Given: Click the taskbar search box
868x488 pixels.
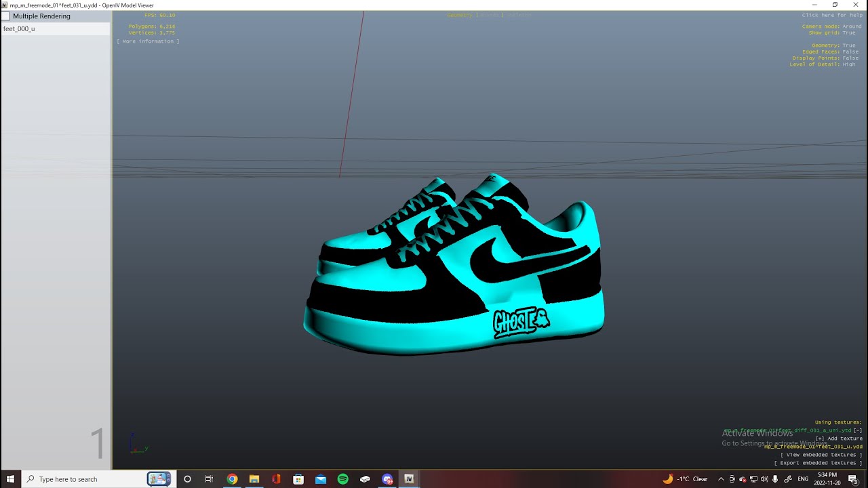Looking at the screenshot, I should pos(99,479).
